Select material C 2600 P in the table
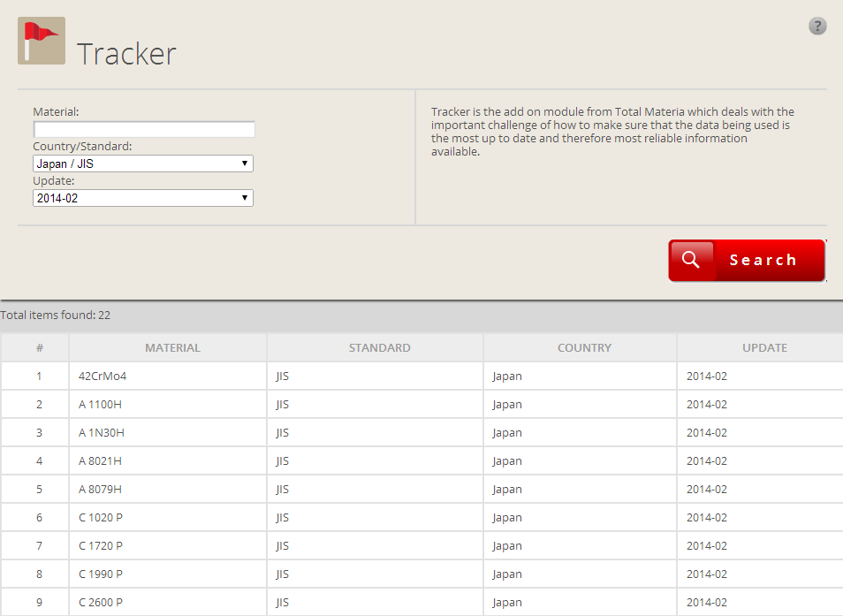The height and width of the screenshot is (616, 843). point(101,603)
